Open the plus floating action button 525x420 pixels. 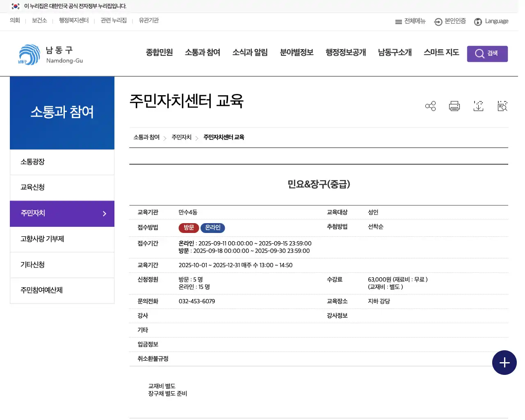click(x=504, y=363)
